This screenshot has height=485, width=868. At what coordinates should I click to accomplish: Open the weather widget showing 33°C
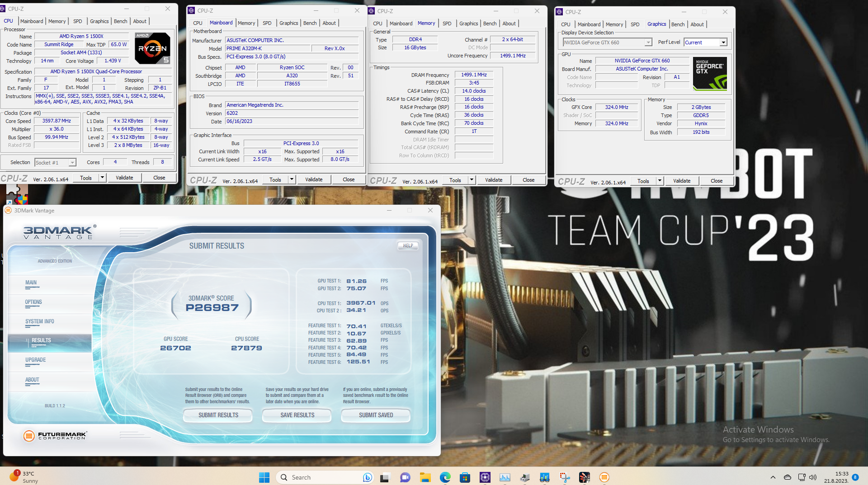click(x=24, y=477)
